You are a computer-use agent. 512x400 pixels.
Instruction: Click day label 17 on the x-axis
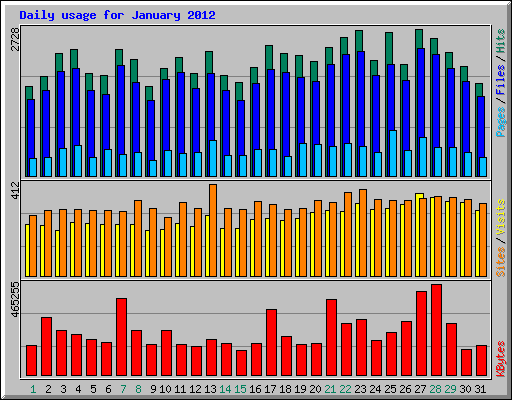point(270,389)
